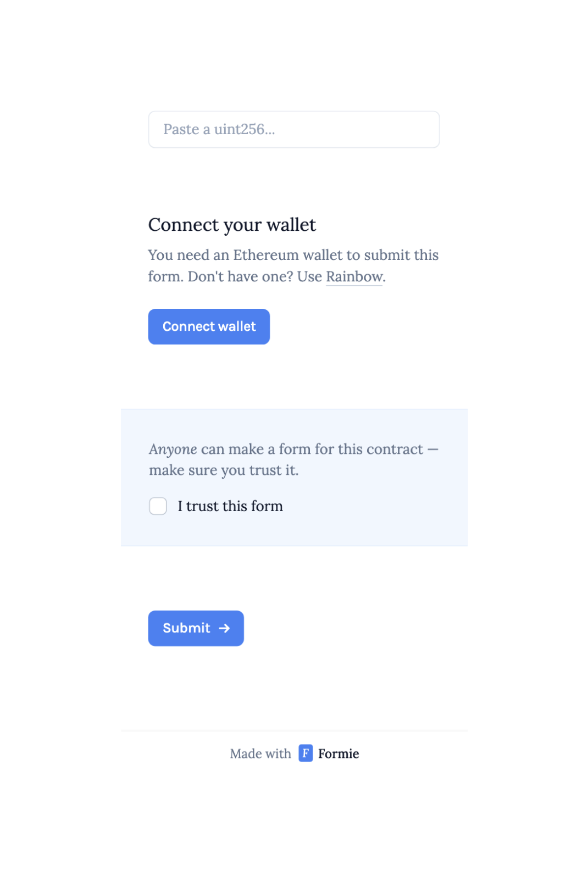Click the italic 'Anyone' word in warning
The height and width of the screenshot is (882, 588).
click(173, 450)
